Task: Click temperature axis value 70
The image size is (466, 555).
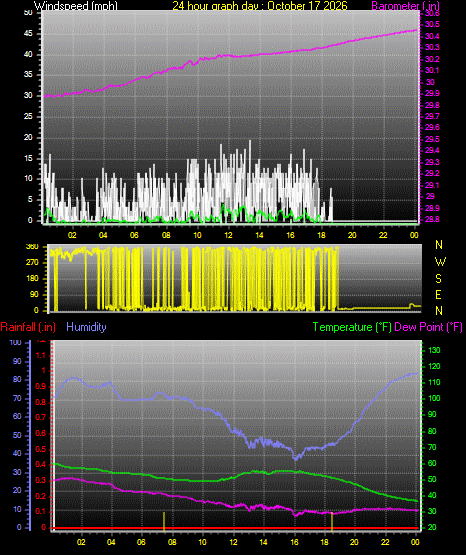Action: click(x=432, y=447)
